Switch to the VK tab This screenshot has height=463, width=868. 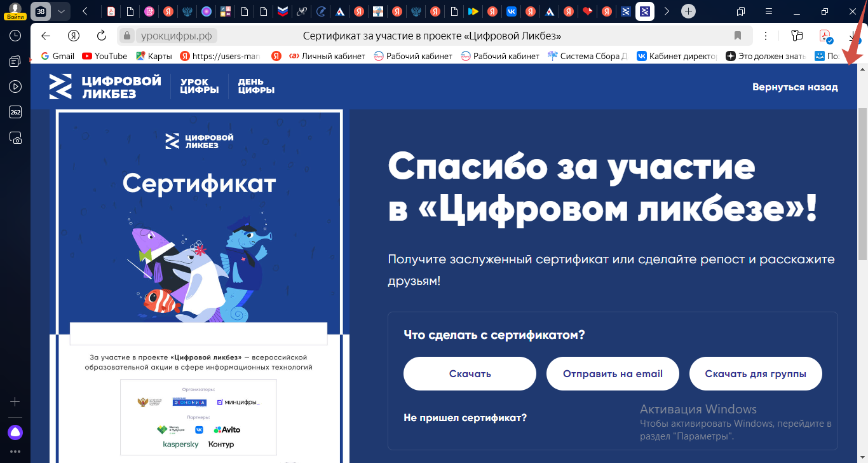[512, 11]
